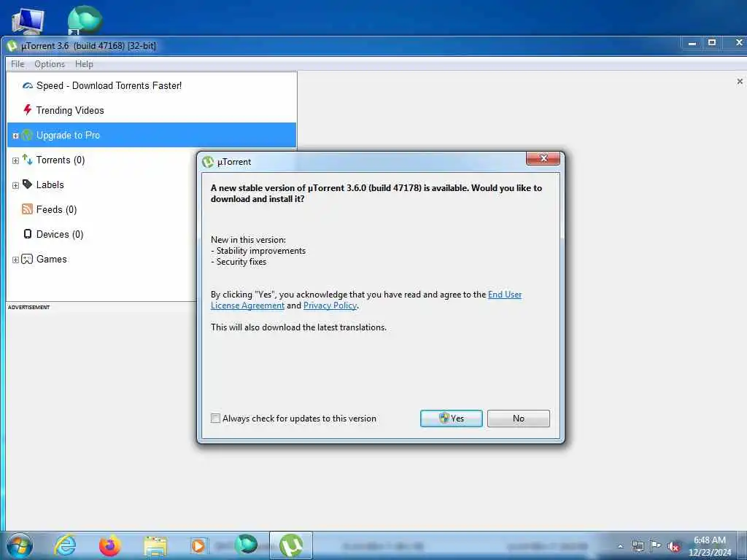This screenshot has width=747, height=560.
Task: Open the Privacy Policy link
Action: [x=330, y=306]
